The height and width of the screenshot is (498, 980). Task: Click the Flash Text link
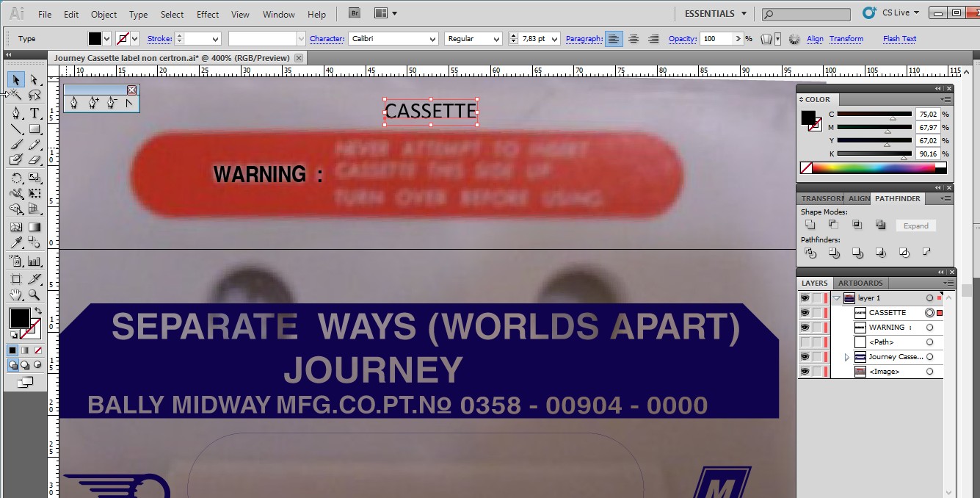899,39
